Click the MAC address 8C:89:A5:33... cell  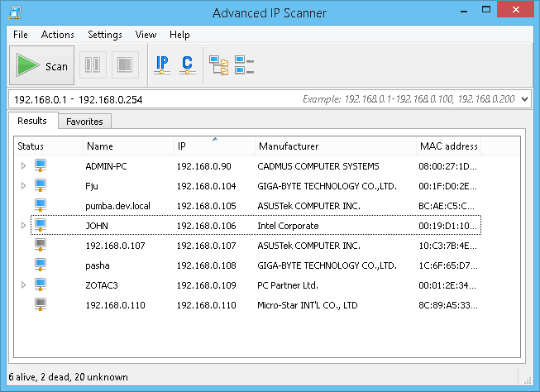point(448,305)
